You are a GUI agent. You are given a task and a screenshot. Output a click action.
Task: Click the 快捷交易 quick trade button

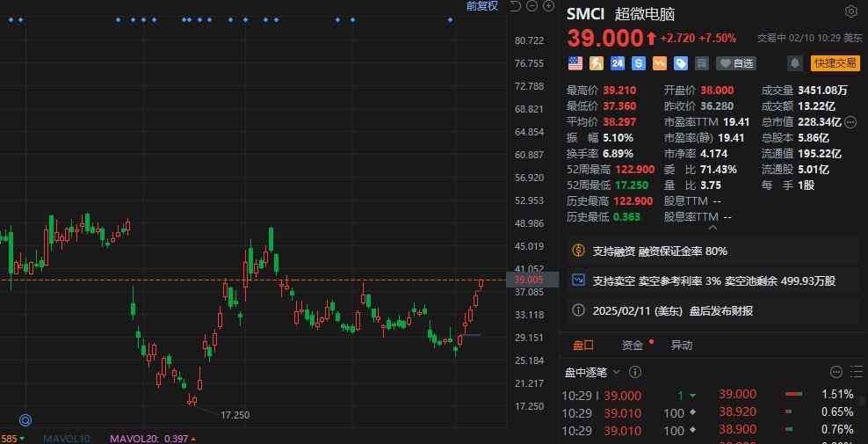coord(835,63)
